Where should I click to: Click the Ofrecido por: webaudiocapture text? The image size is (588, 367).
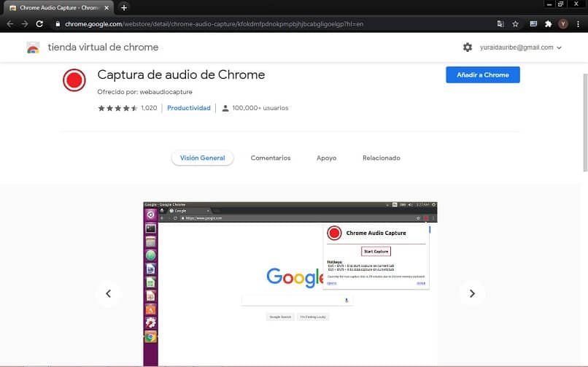(144, 92)
